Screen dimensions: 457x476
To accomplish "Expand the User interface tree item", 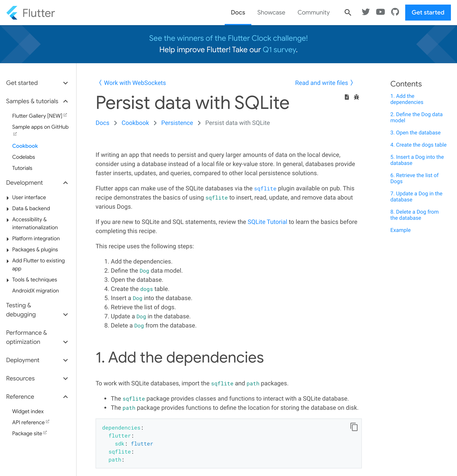I will coord(8,198).
